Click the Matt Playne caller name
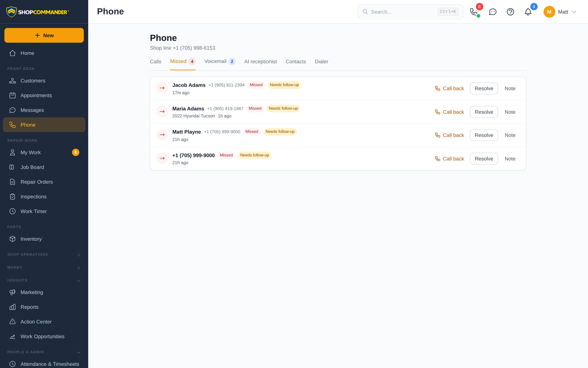Screen dimensions: 588x368 (x=186, y=132)
